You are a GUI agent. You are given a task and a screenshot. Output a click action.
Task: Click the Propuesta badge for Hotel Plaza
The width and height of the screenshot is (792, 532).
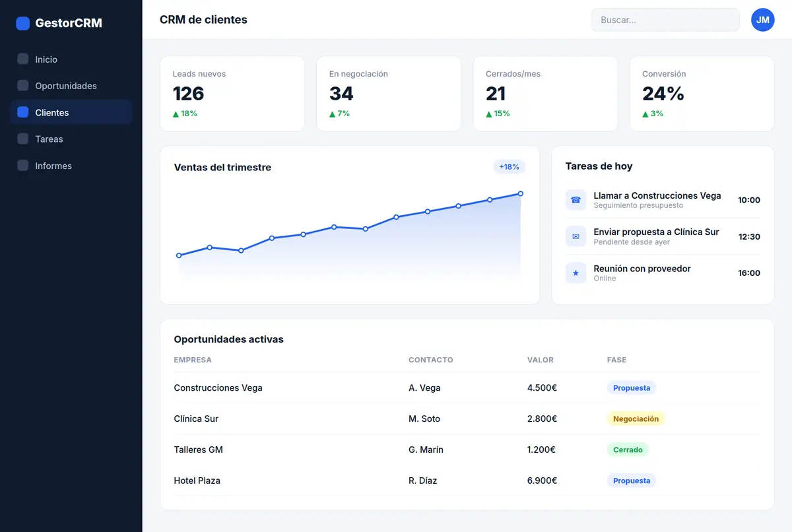pyautogui.click(x=632, y=481)
